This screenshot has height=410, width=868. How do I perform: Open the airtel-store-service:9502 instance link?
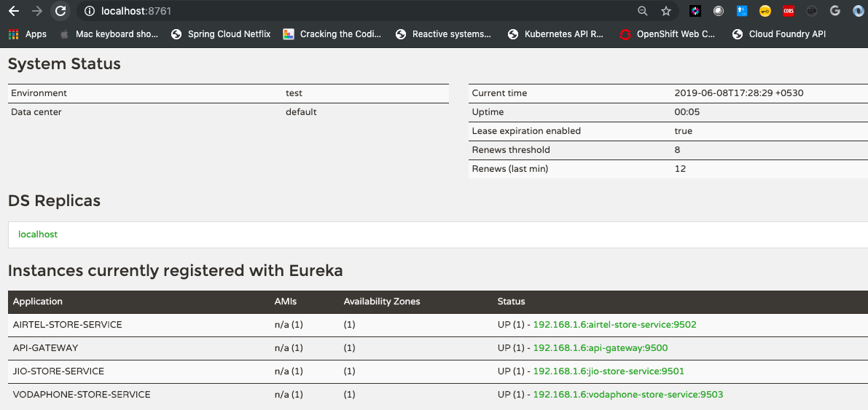pos(614,325)
